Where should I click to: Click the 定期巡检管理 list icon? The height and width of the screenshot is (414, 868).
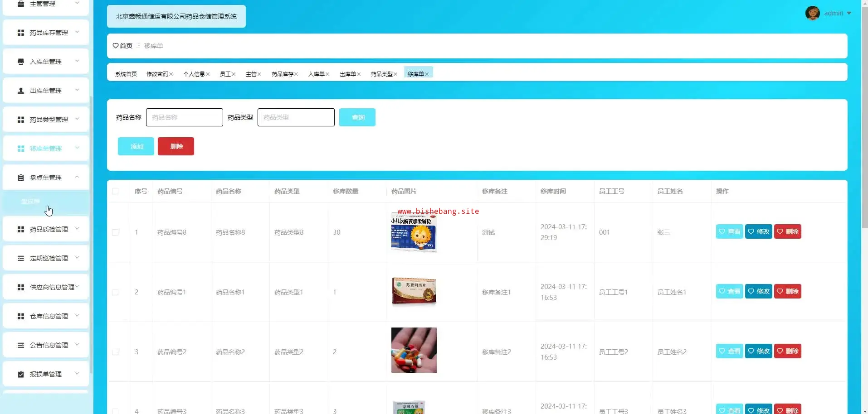tap(21, 258)
